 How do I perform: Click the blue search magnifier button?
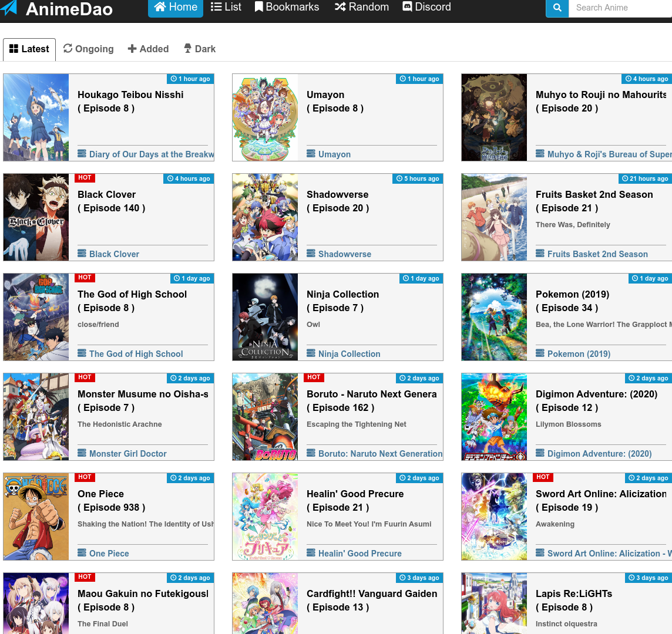[x=557, y=8]
